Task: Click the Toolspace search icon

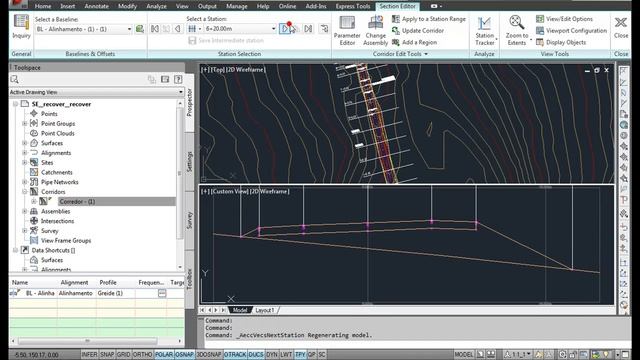Action: (15, 79)
